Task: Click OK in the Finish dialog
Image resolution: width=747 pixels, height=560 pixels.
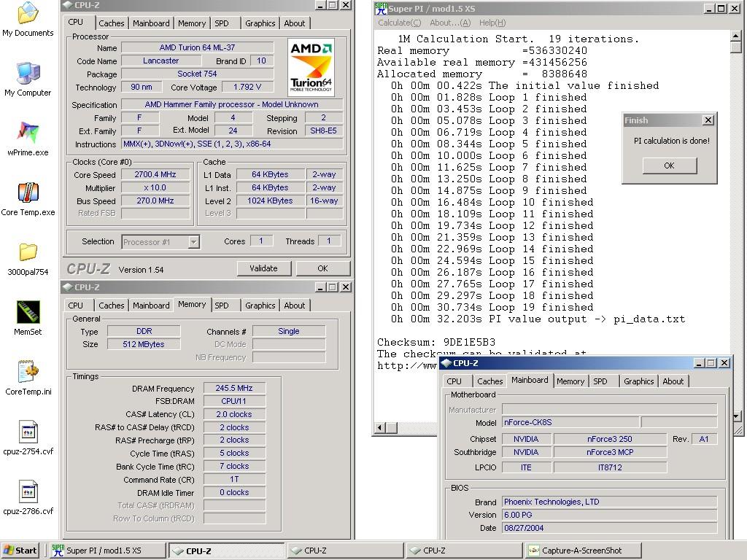Action: point(670,166)
